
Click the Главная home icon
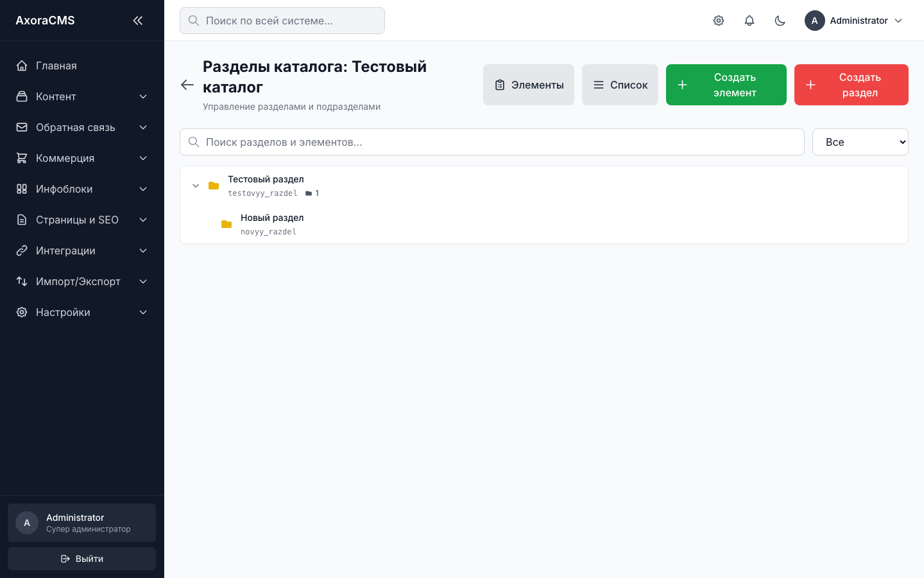tap(22, 66)
